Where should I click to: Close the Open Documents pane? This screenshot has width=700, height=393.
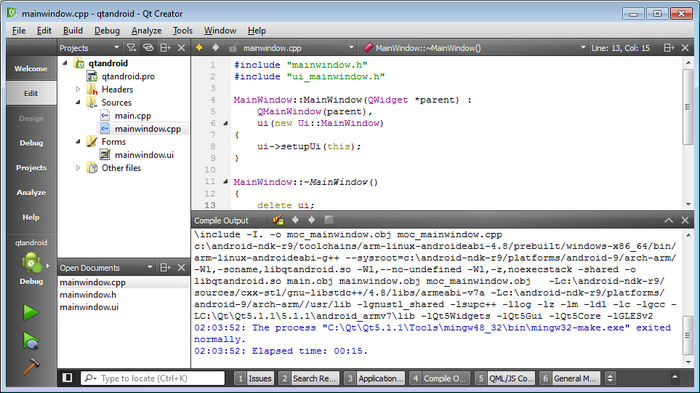pyautogui.click(x=181, y=268)
